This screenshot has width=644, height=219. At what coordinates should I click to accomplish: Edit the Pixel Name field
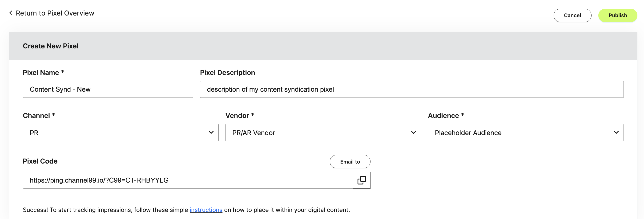(108, 89)
